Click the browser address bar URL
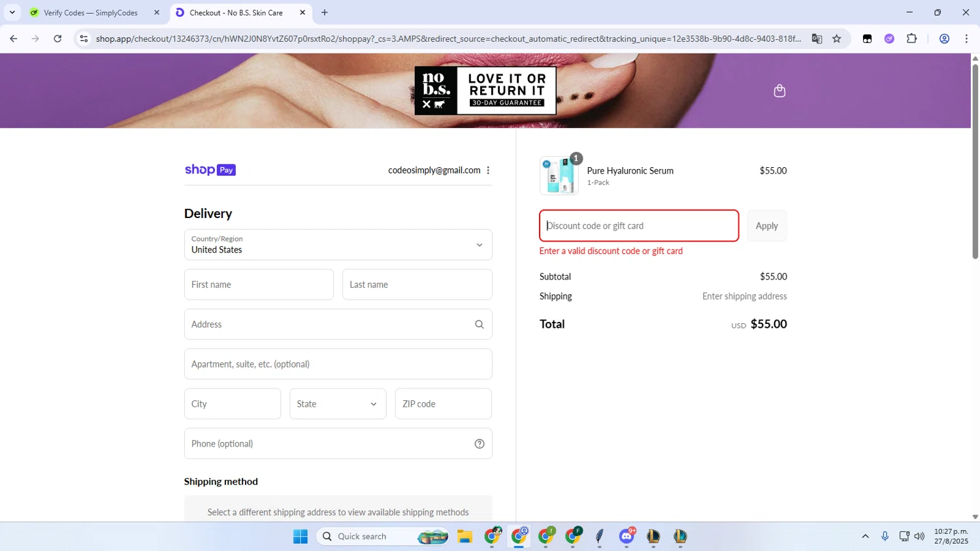 click(448, 39)
